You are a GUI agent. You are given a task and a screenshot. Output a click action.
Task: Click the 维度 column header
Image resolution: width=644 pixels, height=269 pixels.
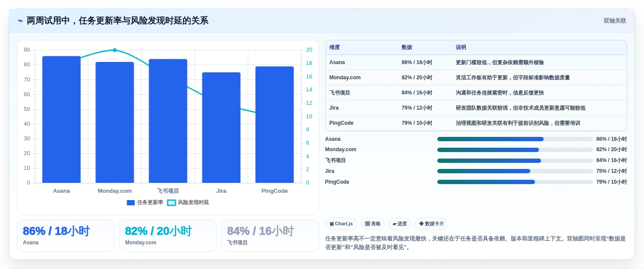334,48
